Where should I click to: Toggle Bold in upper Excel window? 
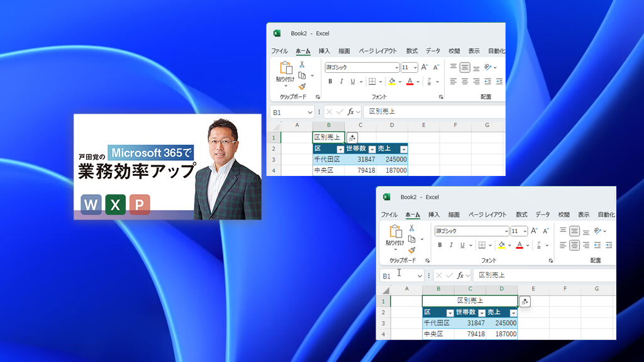(x=330, y=81)
